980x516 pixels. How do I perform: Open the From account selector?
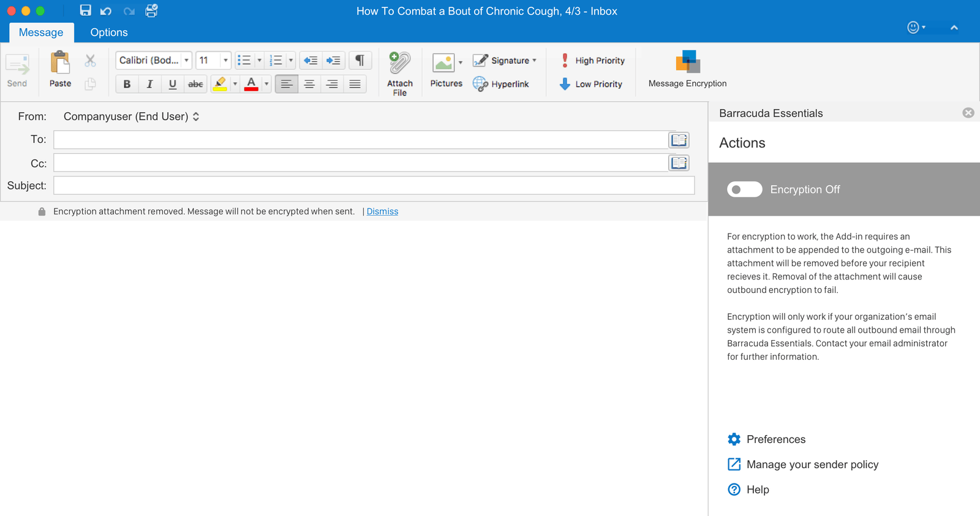point(132,116)
